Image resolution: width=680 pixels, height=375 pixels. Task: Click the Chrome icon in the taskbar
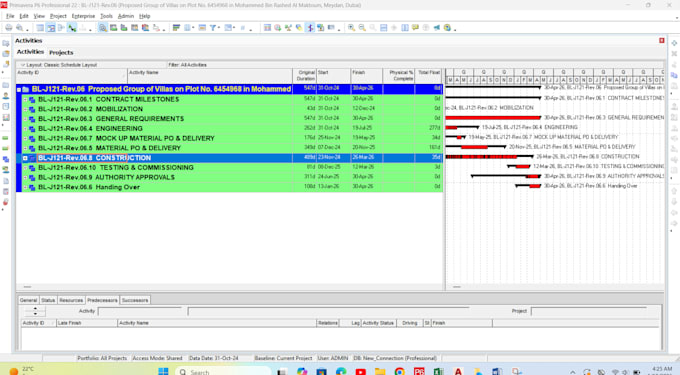pyautogui.click(x=399, y=372)
